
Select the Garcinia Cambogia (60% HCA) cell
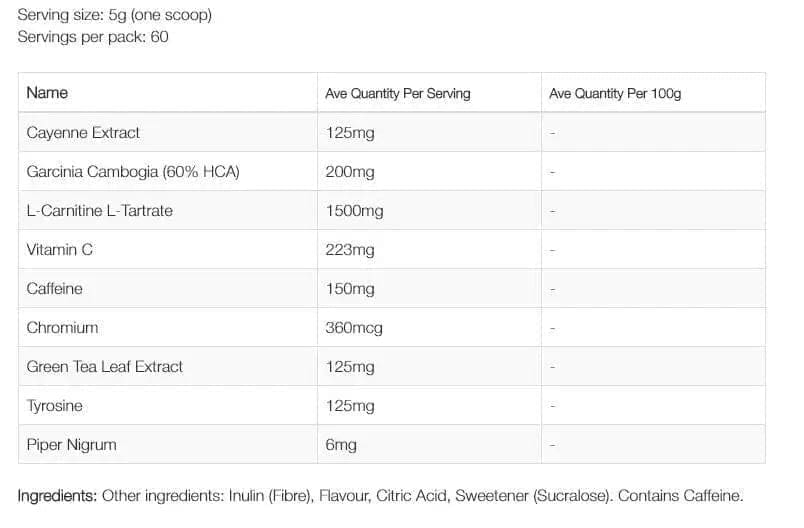(133, 172)
